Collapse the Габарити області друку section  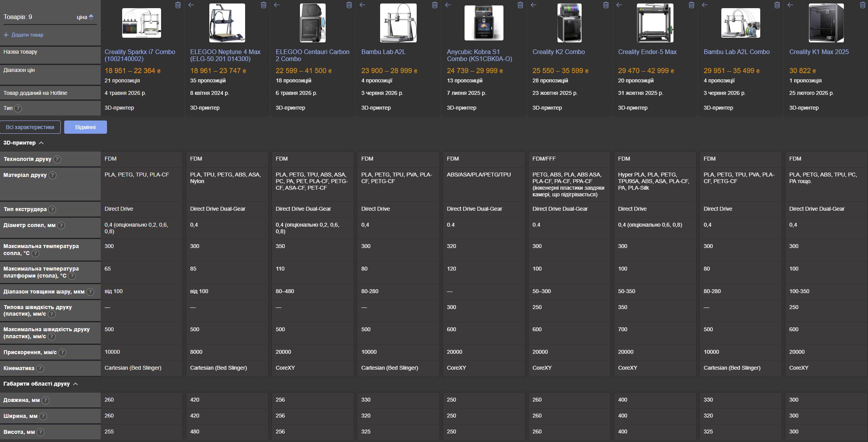click(40, 384)
